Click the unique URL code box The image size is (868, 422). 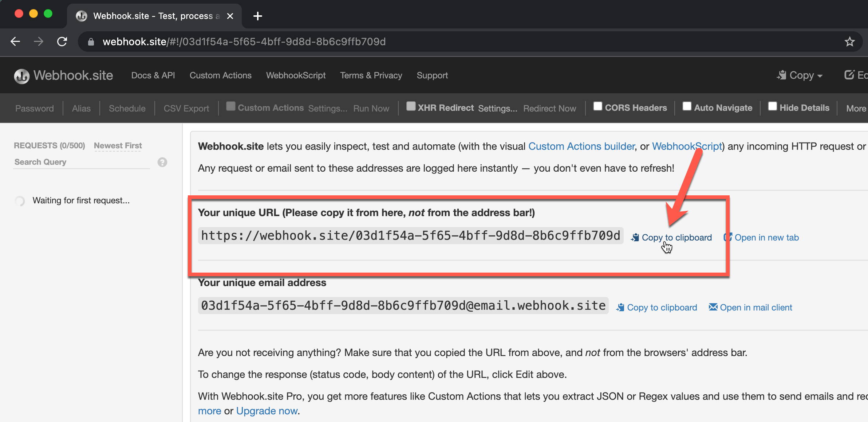click(411, 235)
